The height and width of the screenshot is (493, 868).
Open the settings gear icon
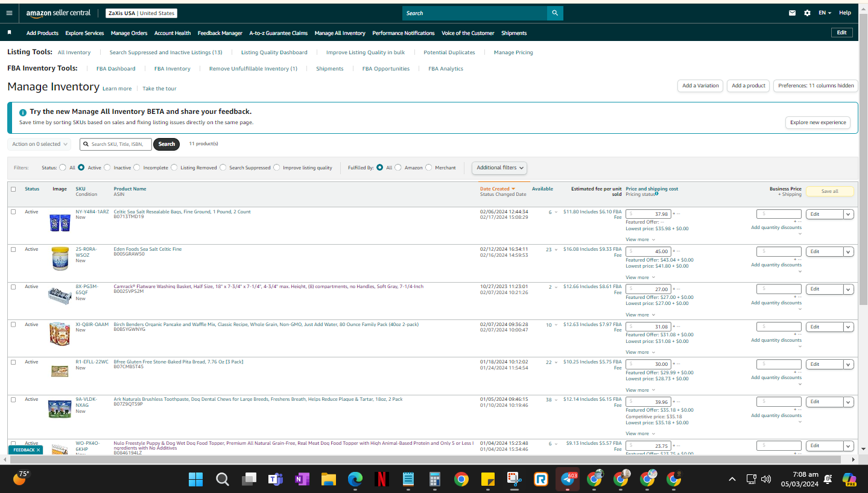click(x=807, y=13)
